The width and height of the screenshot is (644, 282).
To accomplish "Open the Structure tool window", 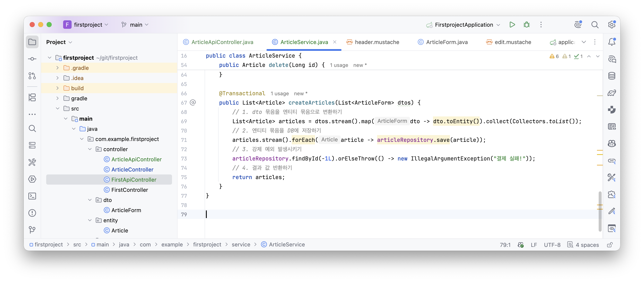I will (x=32, y=97).
